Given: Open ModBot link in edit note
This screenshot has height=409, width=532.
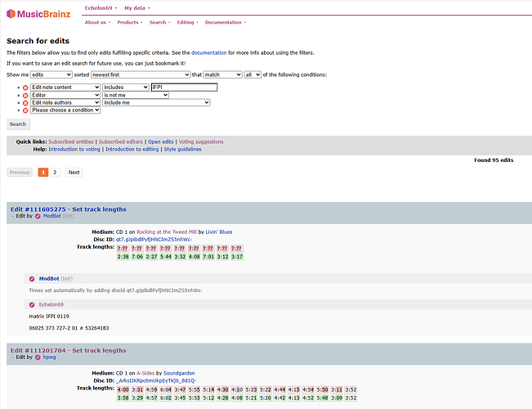Looking at the screenshot, I should click(x=49, y=279).
